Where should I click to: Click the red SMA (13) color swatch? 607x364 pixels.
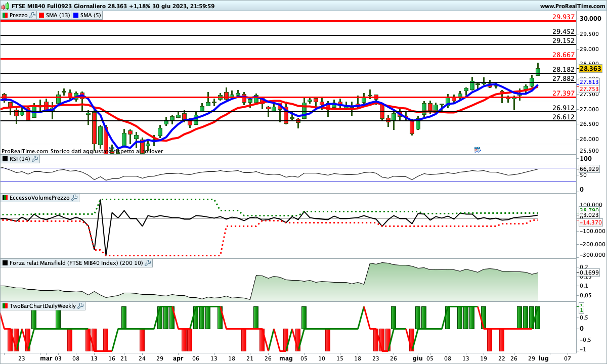(x=41, y=15)
